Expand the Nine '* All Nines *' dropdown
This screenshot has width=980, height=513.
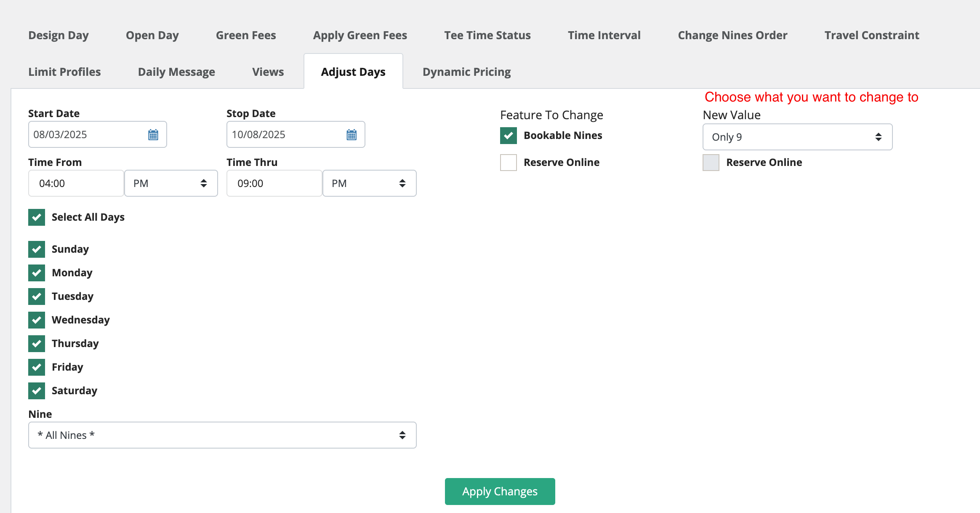point(222,435)
